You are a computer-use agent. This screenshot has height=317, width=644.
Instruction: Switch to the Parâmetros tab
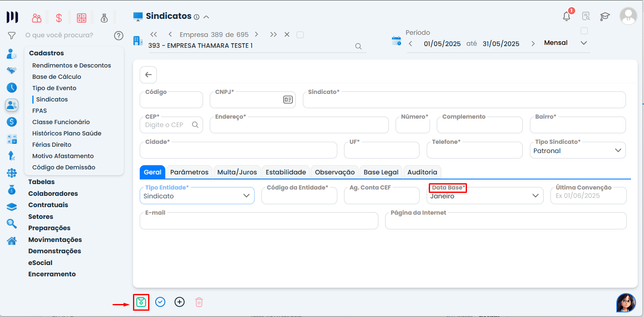(x=189, y=172)
